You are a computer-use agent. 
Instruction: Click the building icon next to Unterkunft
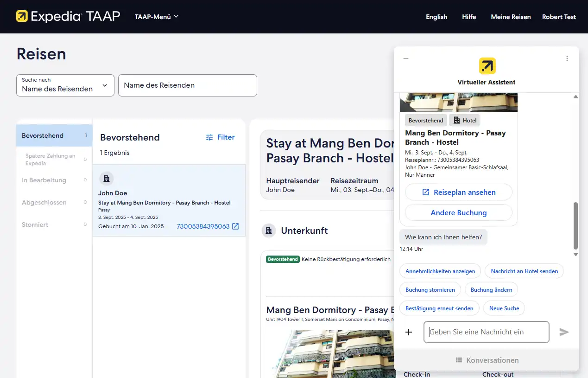click(269, 231)
